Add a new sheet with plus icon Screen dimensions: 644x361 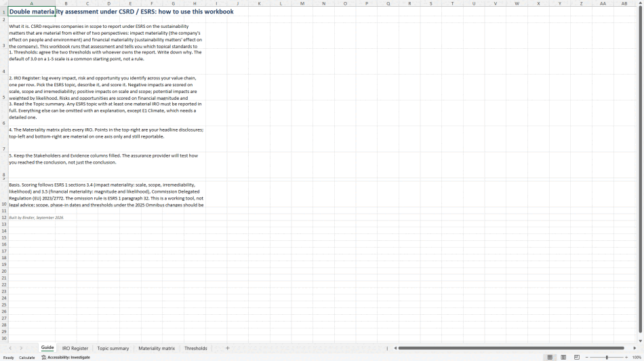[x=228, y=348]
